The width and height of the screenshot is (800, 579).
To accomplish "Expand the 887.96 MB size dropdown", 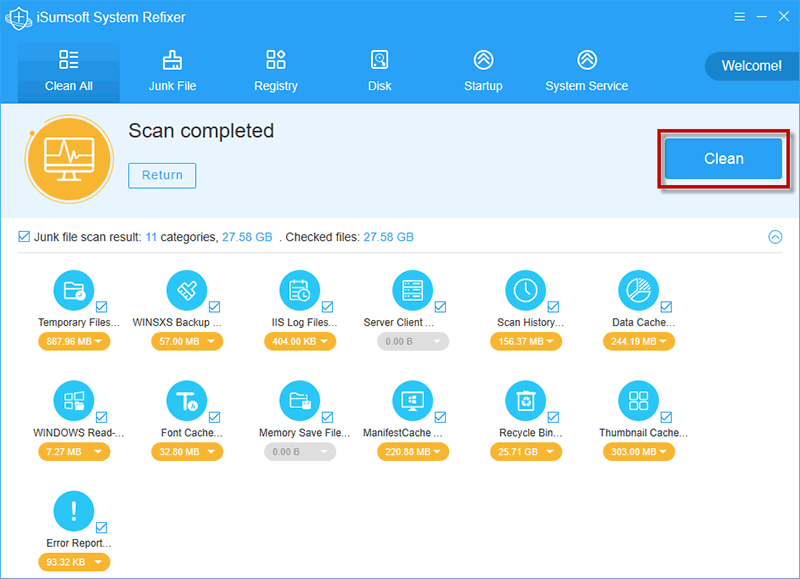I will pos(74,341).
